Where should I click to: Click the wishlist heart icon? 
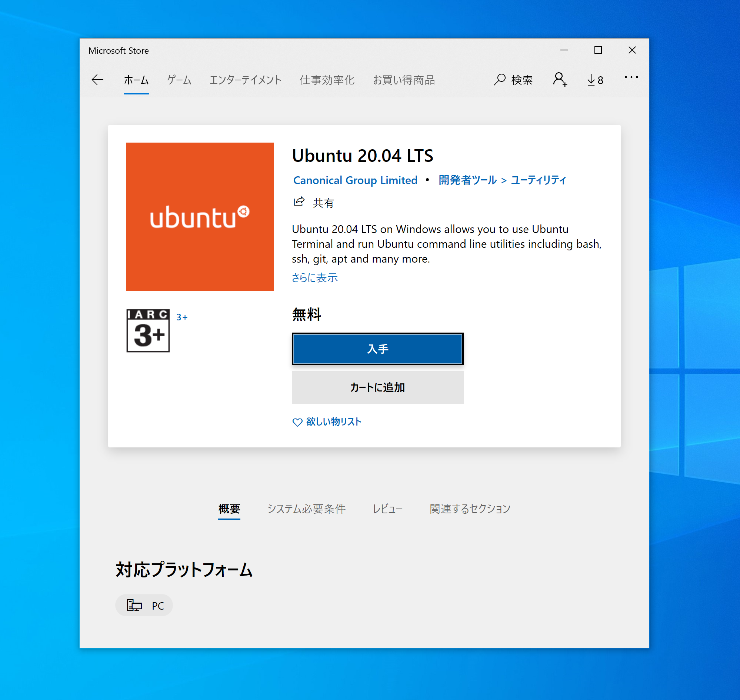pyautogui.click(x=297, y=422)
